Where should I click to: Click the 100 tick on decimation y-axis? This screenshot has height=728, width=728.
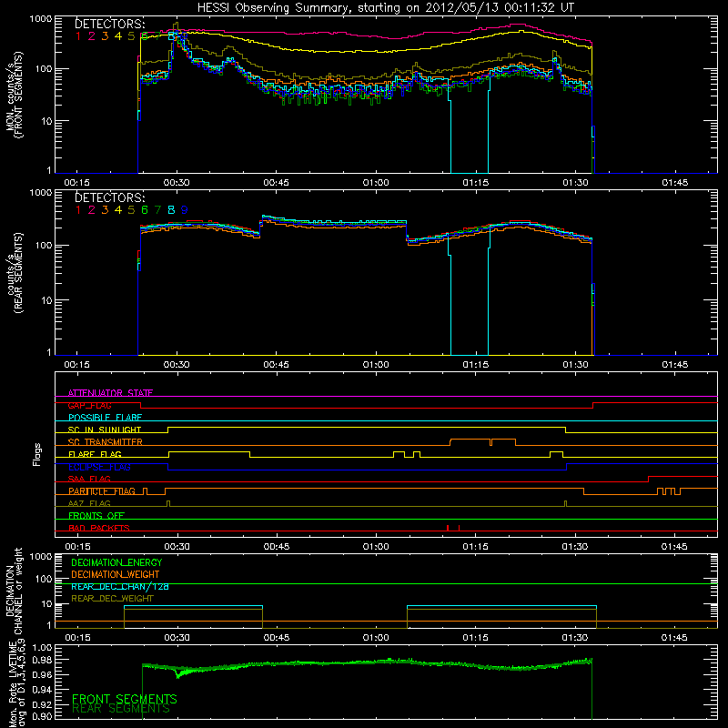pyautogui.click(x=44, y=579)
